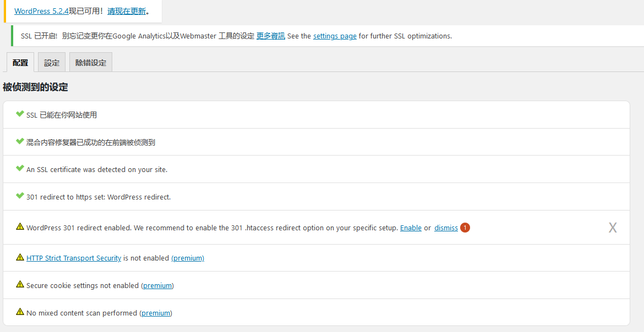Switch to the 除错设定 debug tab

[91, 62]
